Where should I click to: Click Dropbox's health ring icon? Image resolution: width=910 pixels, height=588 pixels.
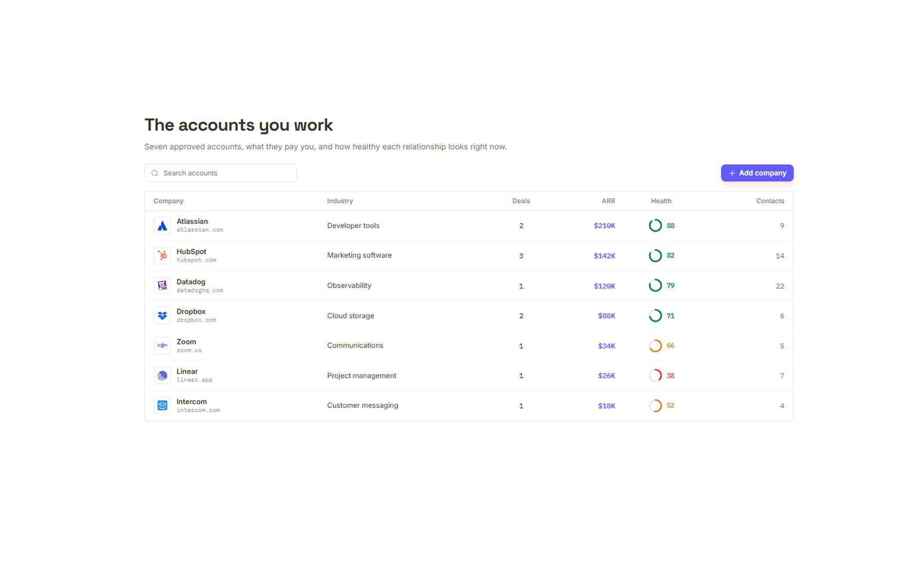[x=655, y=316]
